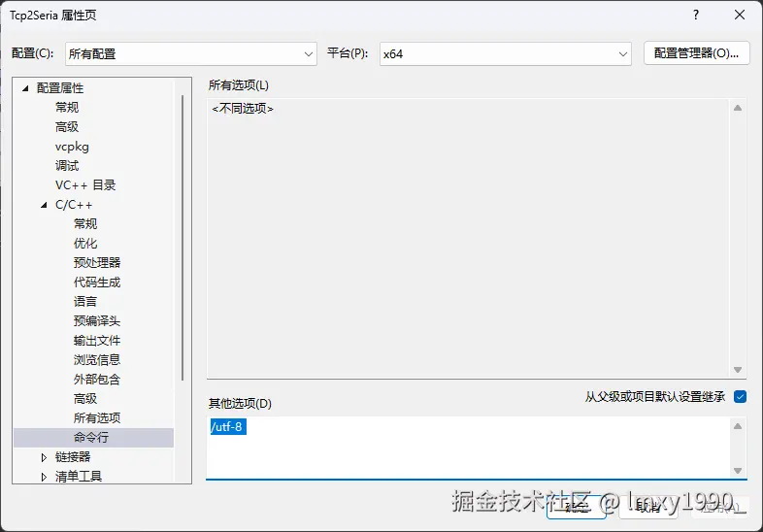Viewport: 763px width, 532px height.
Task: Click the help question mark button
Action: 696,15
